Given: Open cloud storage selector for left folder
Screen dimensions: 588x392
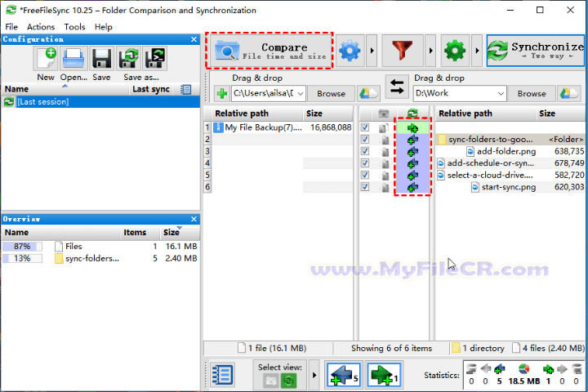Looking at the screenshot, I should point(368,93).
